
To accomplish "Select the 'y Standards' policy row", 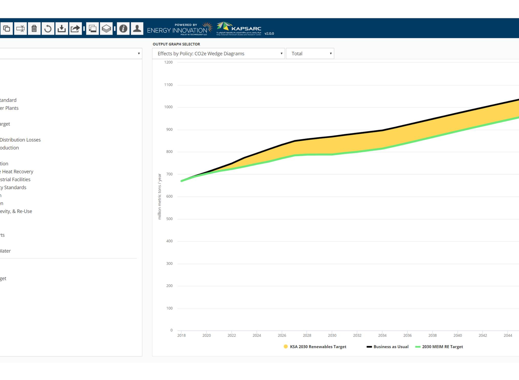I will point(13,188).
